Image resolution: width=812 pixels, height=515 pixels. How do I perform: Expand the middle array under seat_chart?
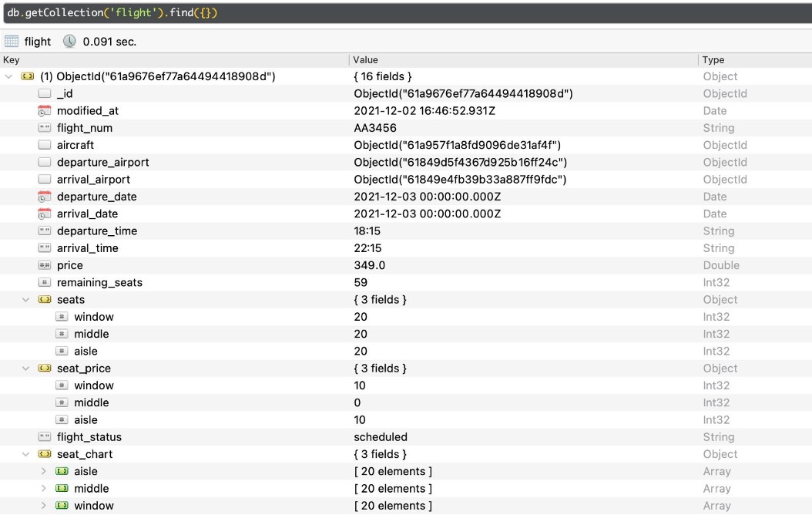pos(44,488)
